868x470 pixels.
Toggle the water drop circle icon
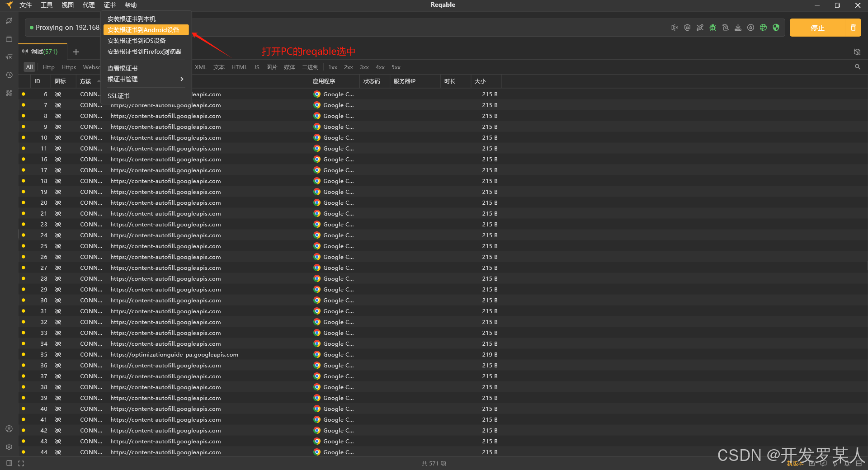750,28
